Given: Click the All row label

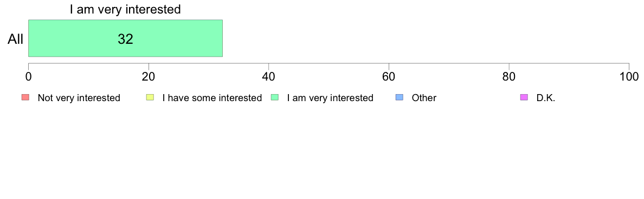Looking at the screenshot, I should click(16, 39).
